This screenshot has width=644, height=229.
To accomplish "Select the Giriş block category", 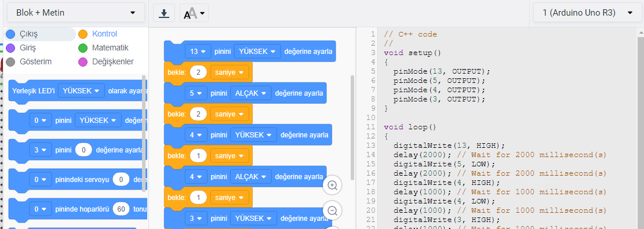I will click(28, 48).
